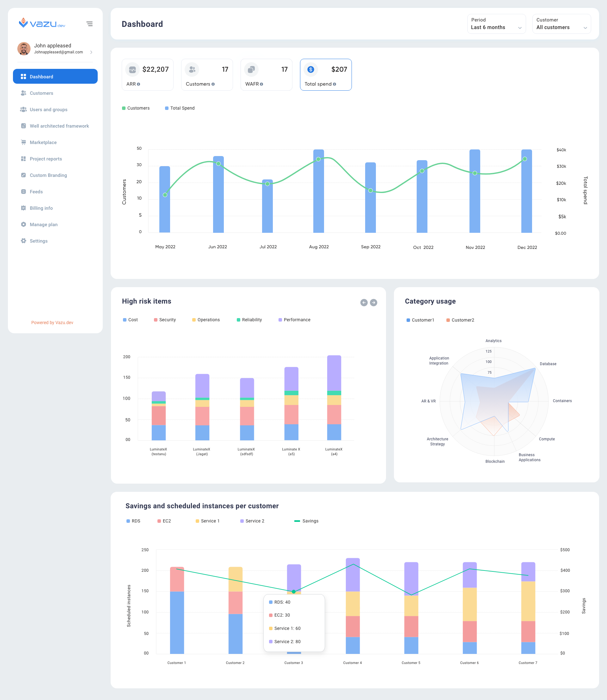Click the Marketplace cart icon
This screenshot has height=700, width=607.
tap(23, 142)
